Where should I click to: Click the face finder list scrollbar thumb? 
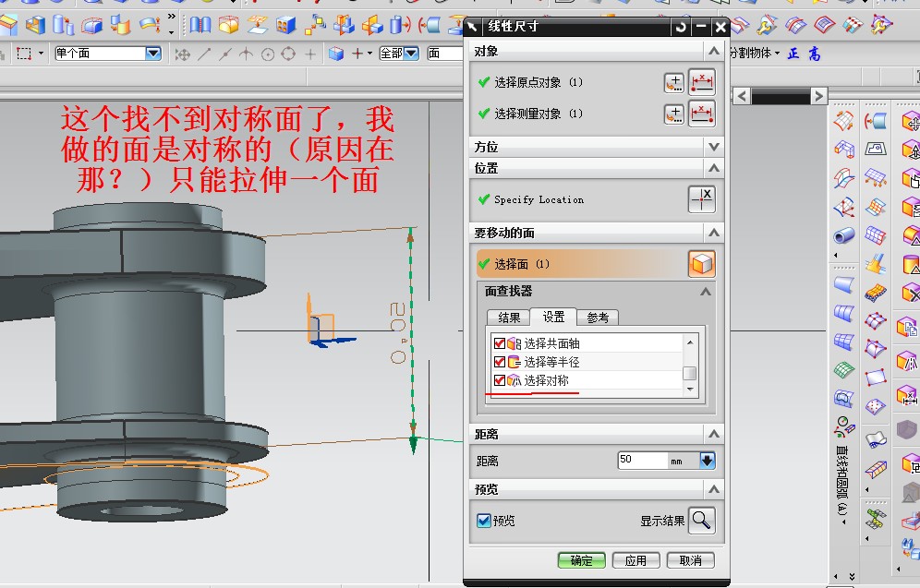click(689, 373)
